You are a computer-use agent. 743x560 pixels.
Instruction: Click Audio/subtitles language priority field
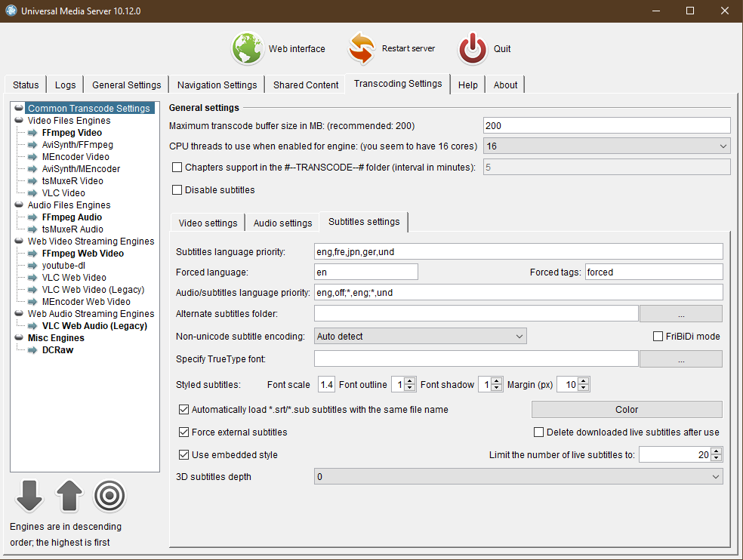tap(519, 292)
